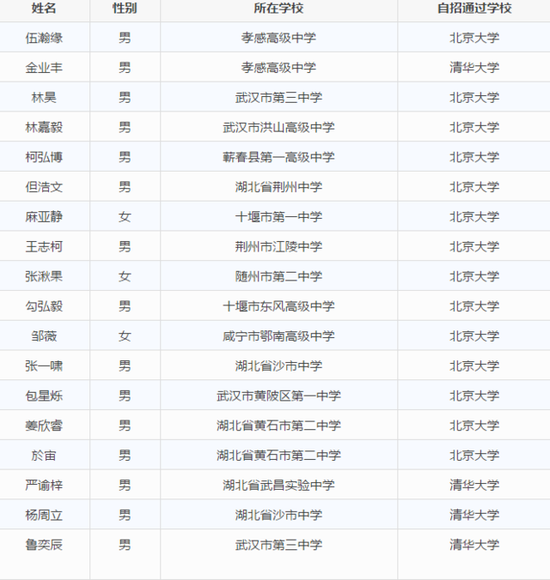Click the school cell 武汉市洪山高级中学

tap(279, 127)
